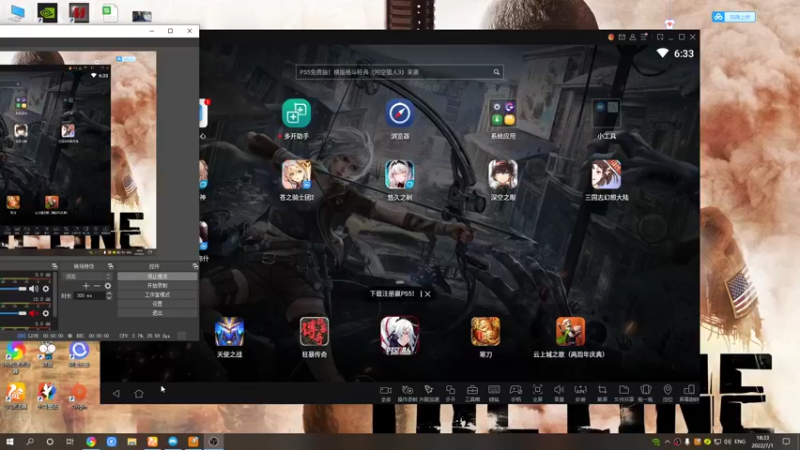Open the 多开助手 multi-instance helper app
800x450 pixels.
296,113
